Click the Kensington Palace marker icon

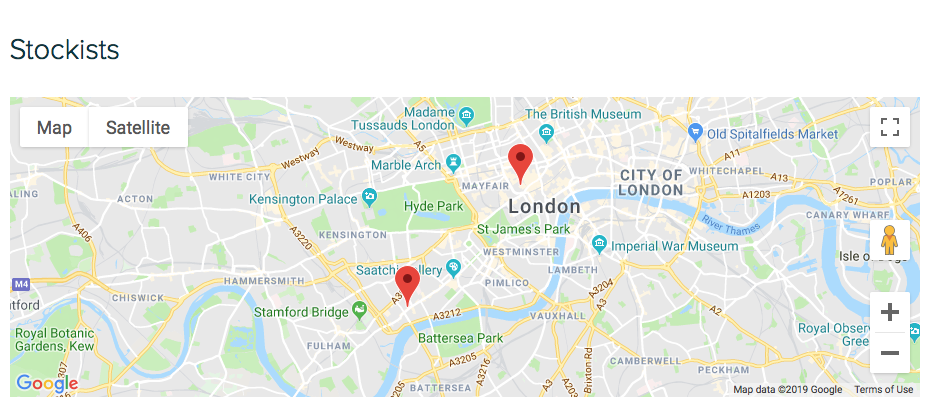pyautogui.click(x=370, y=195)
